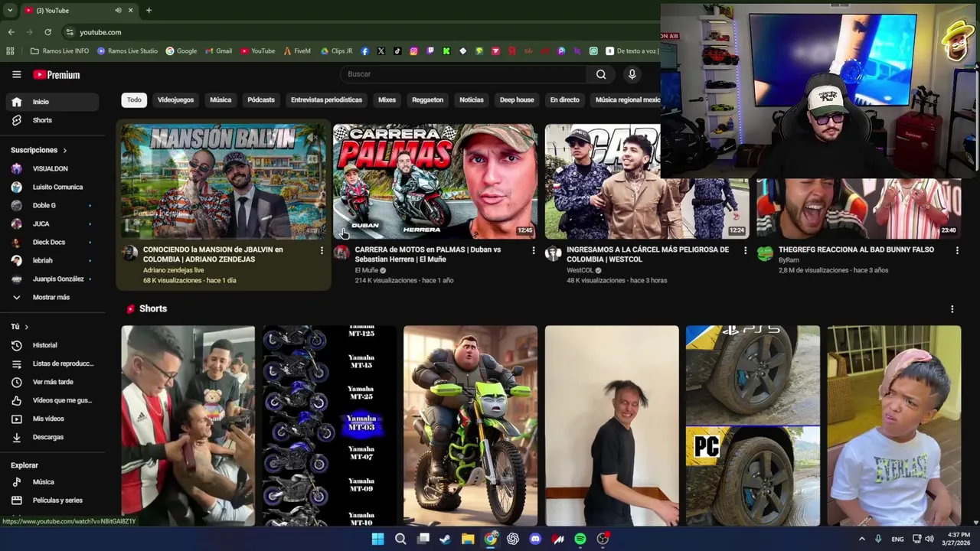Image resolution: width=980 pixels, height=551 pixels.
Task: Open WestCOL channel link
Action: click(x=580, y=270)
